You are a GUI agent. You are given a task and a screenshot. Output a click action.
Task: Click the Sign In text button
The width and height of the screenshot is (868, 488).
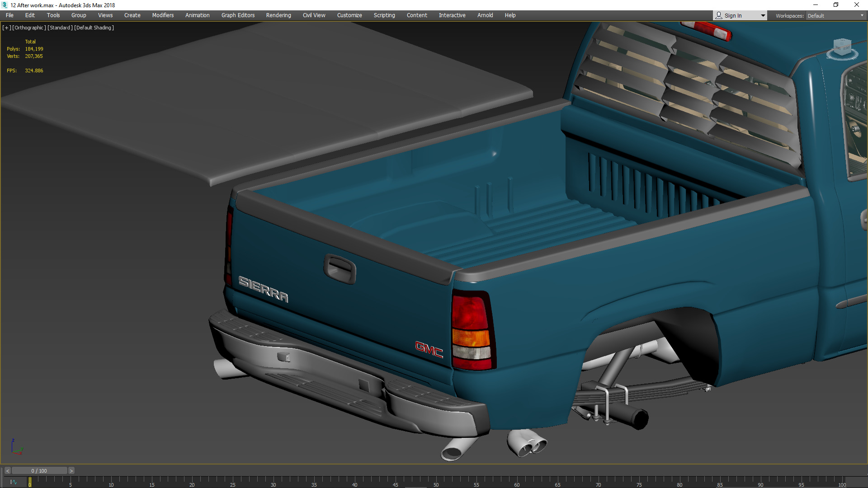point(733,16)
